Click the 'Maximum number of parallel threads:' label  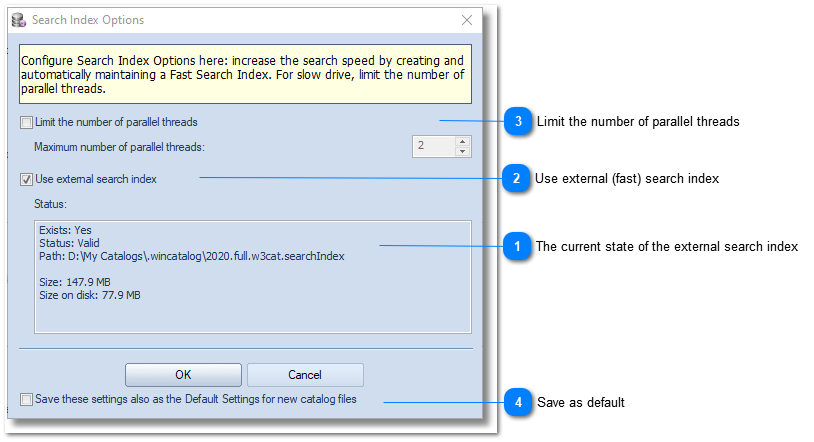click(119, 147)
